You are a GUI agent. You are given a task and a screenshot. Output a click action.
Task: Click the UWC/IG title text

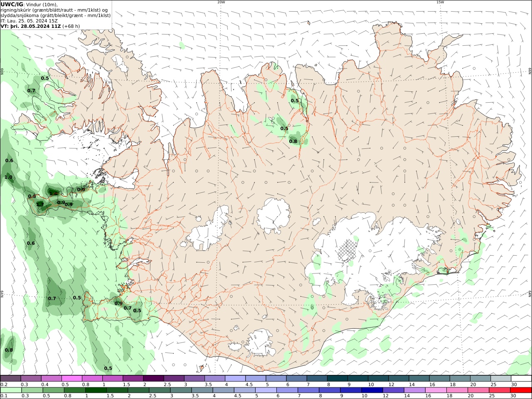point(12,5)
